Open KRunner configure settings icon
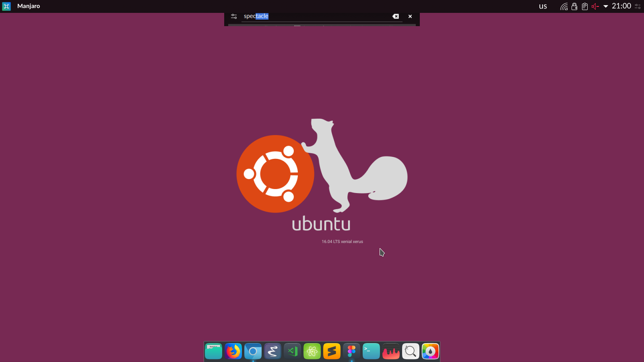Viewport: 644px width, 362px height. [x=234, y=16]
